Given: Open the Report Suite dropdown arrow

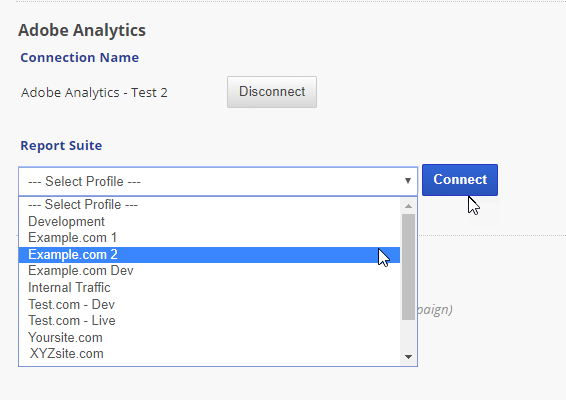Looking at the screenshot, I should click(x=408, y=181).
